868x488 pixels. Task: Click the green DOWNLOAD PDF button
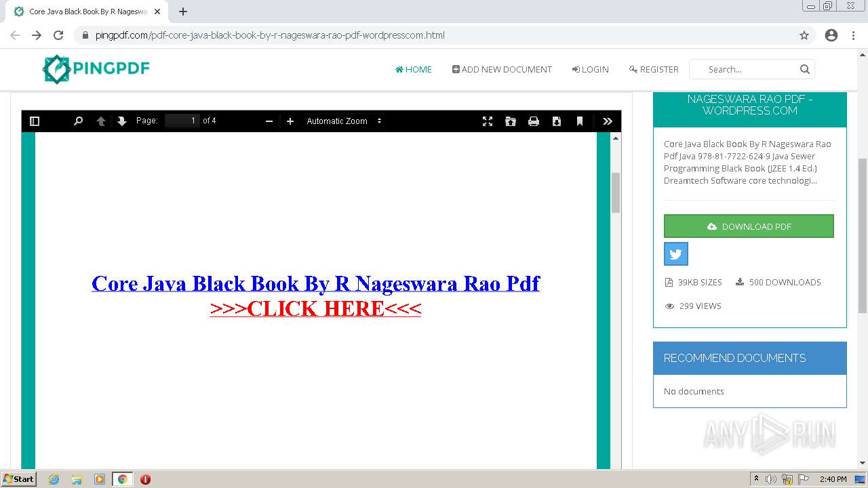click(749, 226)
